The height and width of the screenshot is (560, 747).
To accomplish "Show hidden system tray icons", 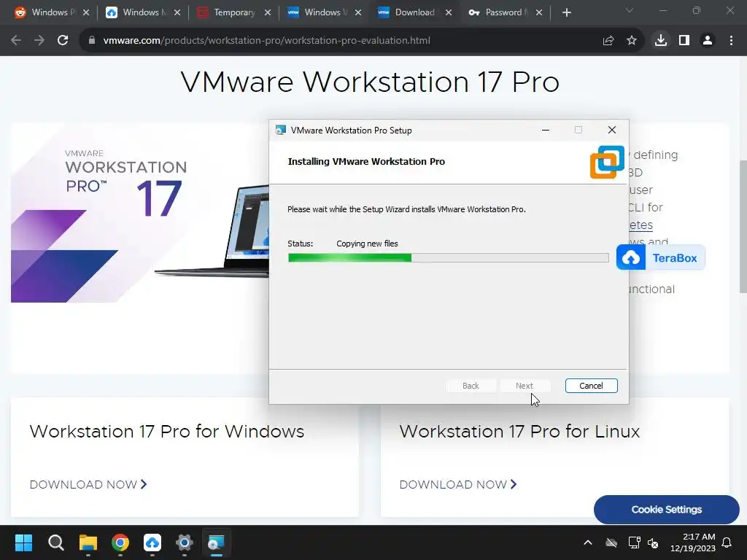I will point(588,542).
